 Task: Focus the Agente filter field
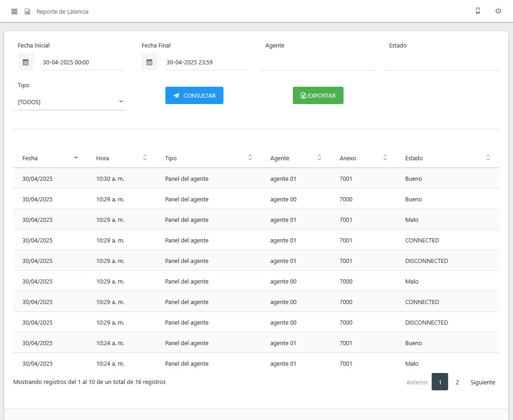click(x=318, y=63)
